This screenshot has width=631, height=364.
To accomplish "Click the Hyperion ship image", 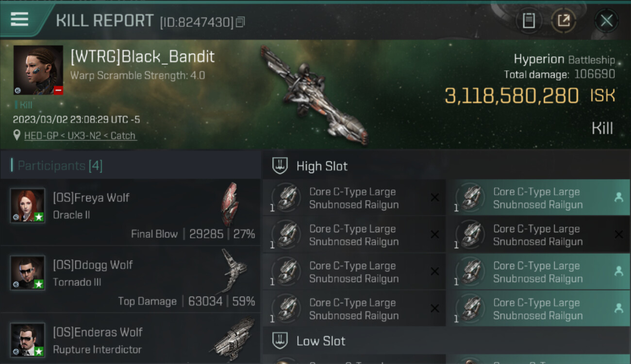I will coord(313,95).
